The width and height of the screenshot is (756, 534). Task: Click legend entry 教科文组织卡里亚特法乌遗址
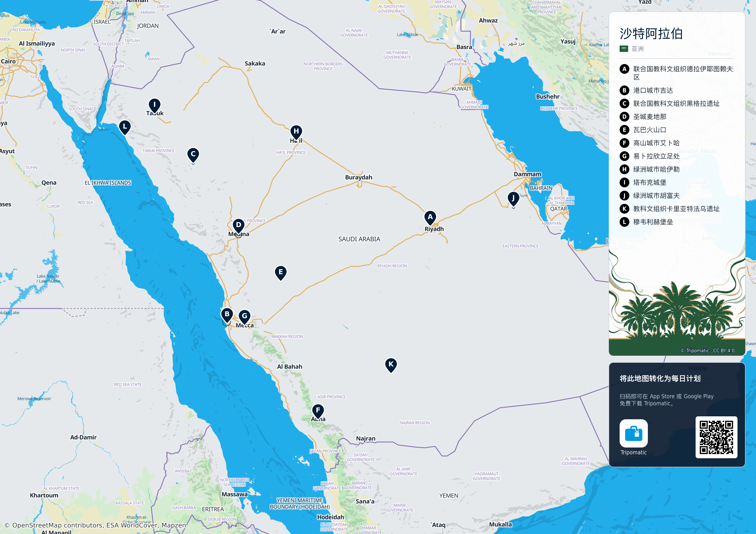coord(670,209)
